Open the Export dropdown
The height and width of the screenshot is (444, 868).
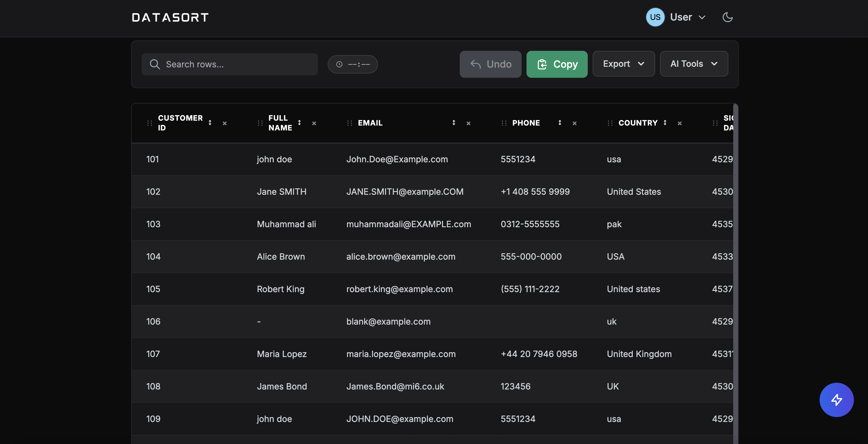[x=623, y=64]
